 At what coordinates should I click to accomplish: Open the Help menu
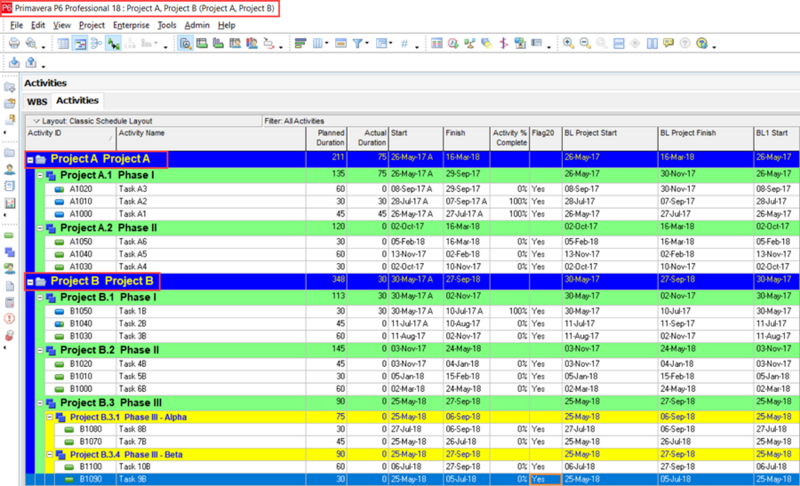coord(227,25)
